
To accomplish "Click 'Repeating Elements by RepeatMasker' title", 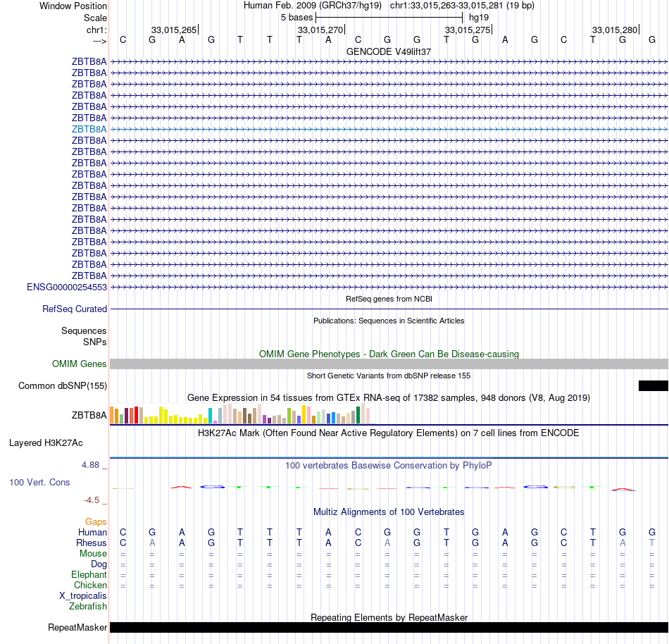I will point(389,617).
